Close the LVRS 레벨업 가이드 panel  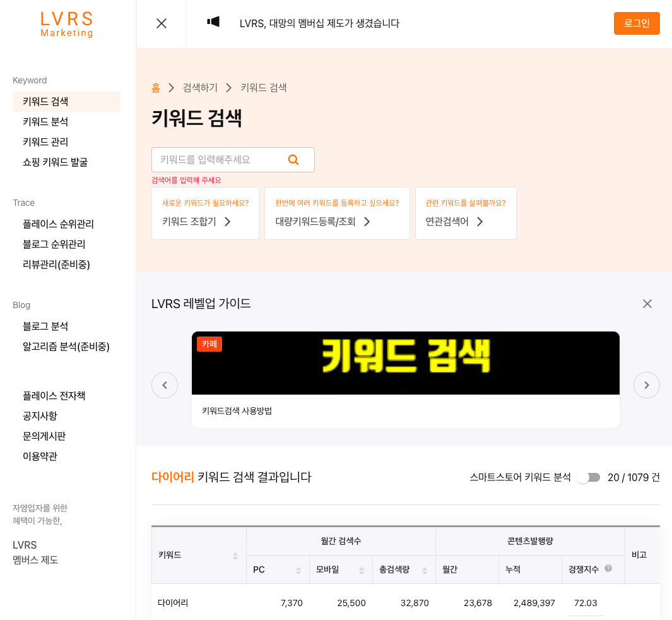[647, 304]
